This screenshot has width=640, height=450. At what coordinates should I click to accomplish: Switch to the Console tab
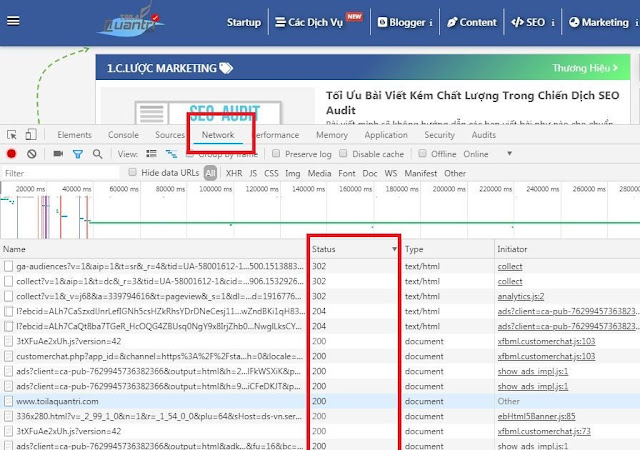123,135
